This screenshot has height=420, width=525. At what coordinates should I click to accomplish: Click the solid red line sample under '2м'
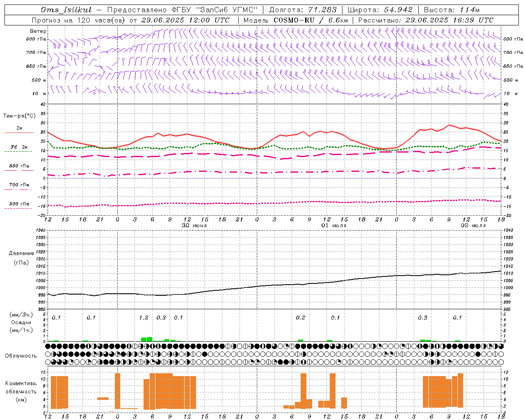pyautogui.click(x=19, y=133)
